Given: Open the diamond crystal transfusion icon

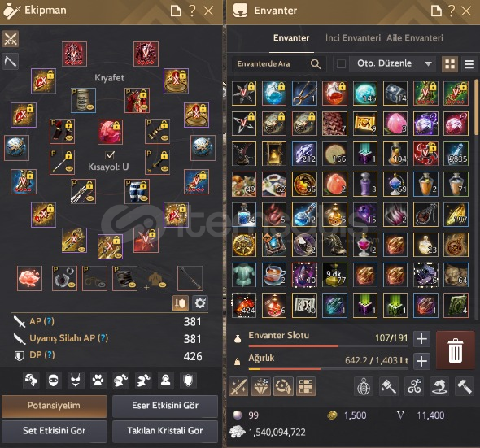Looking at the screenshot, I should pos(261,386).
